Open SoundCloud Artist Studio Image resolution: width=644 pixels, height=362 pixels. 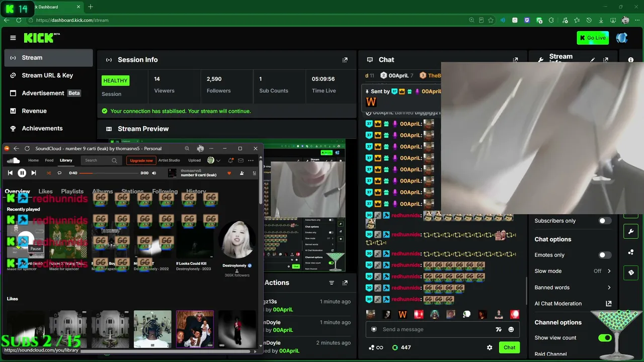169,160
